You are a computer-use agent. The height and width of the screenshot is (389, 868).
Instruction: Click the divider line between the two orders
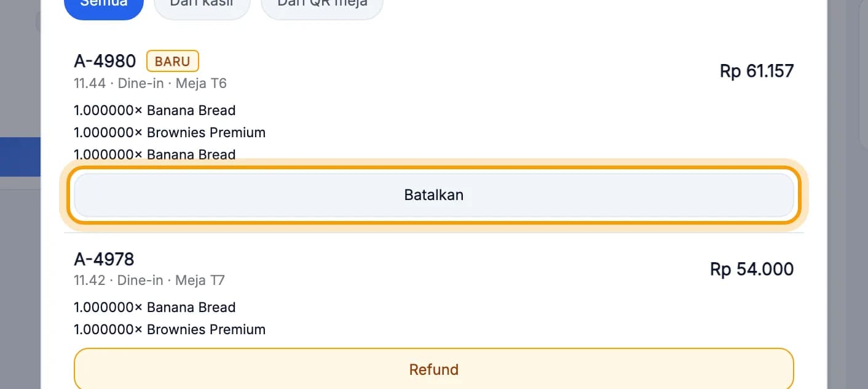[x=434, y=233]
